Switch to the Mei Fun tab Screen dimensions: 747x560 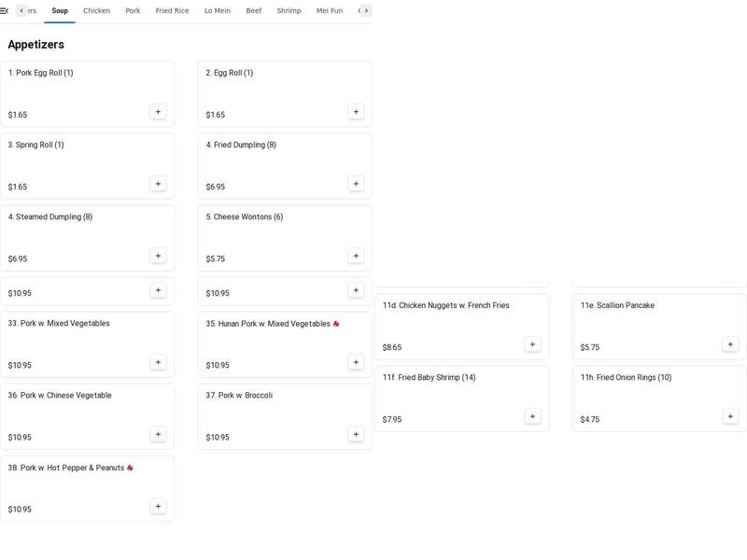tap(328, 11)
